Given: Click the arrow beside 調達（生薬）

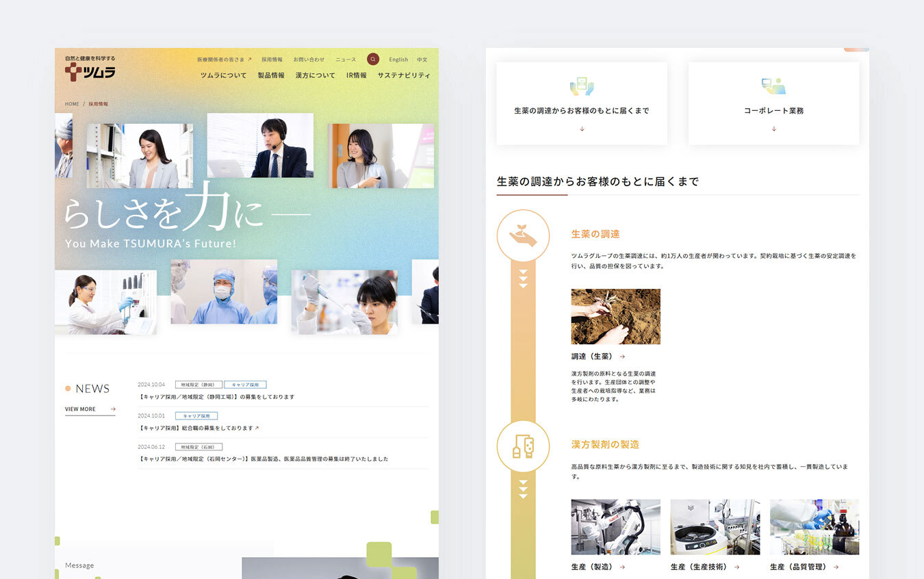Looking at the screenshot, I should point(622,357).
